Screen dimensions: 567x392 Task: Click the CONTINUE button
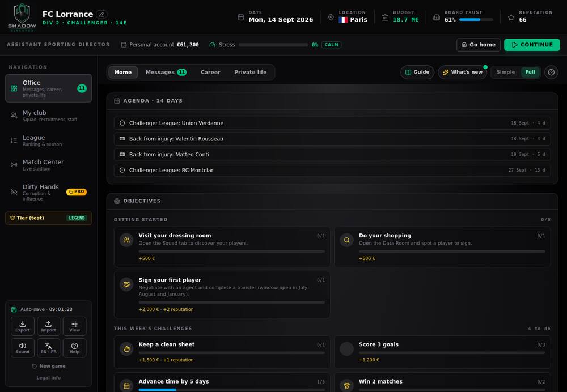(x=532, y=45)
